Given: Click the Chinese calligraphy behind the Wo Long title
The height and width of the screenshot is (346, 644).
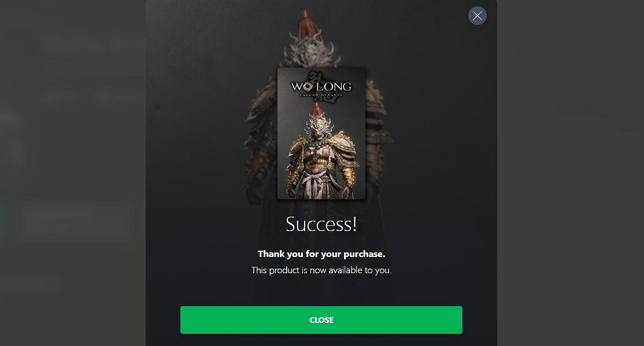Looking at the screenshot, I should point(316,78).
